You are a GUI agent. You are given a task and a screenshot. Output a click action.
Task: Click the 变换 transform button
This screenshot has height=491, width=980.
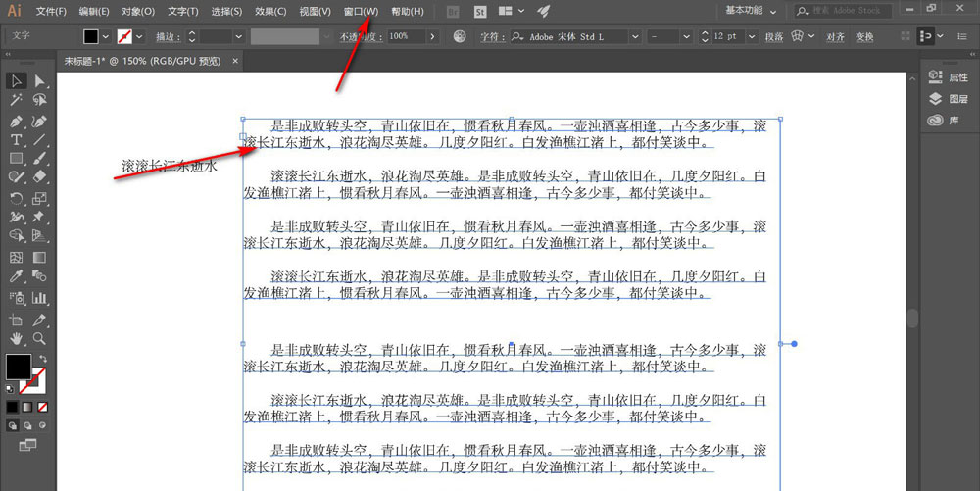point(863,36)
